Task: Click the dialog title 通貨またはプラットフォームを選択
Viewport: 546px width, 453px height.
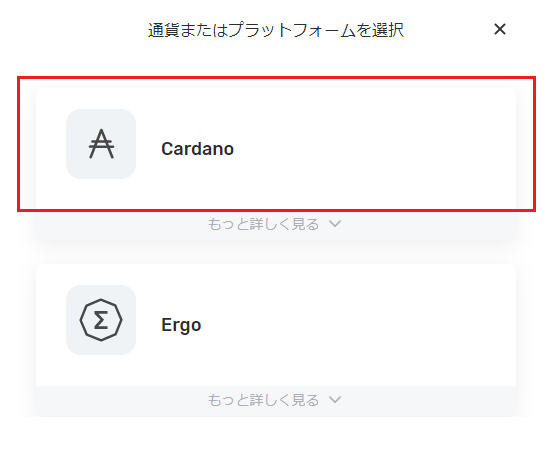Action: click(x=276, y=30)
